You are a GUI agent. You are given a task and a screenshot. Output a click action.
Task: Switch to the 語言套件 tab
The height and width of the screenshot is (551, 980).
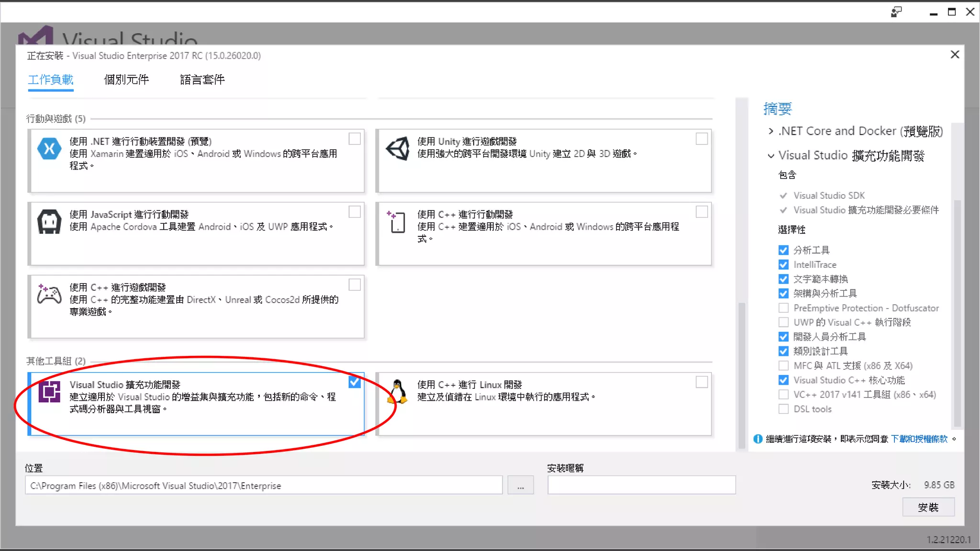202,79
